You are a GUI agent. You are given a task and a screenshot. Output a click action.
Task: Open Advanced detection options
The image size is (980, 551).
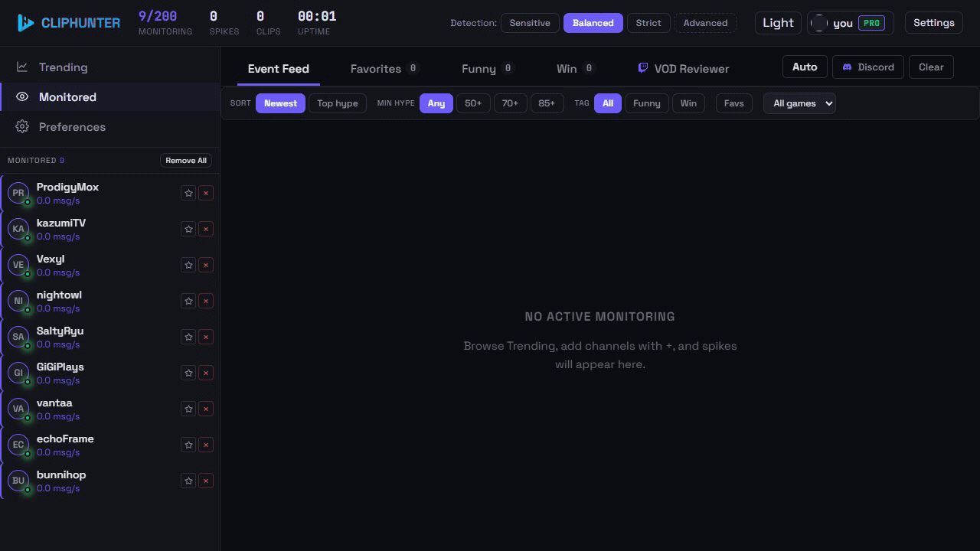[705, 23]
